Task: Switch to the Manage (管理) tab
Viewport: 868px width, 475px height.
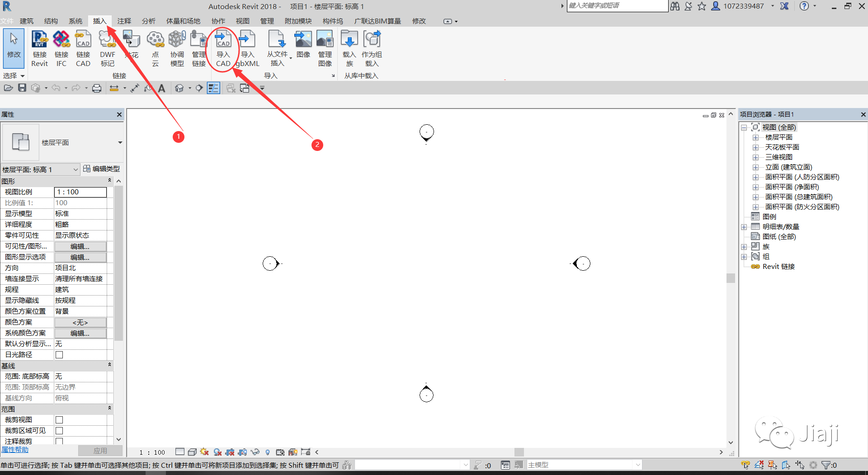Action: pos(267,21)
